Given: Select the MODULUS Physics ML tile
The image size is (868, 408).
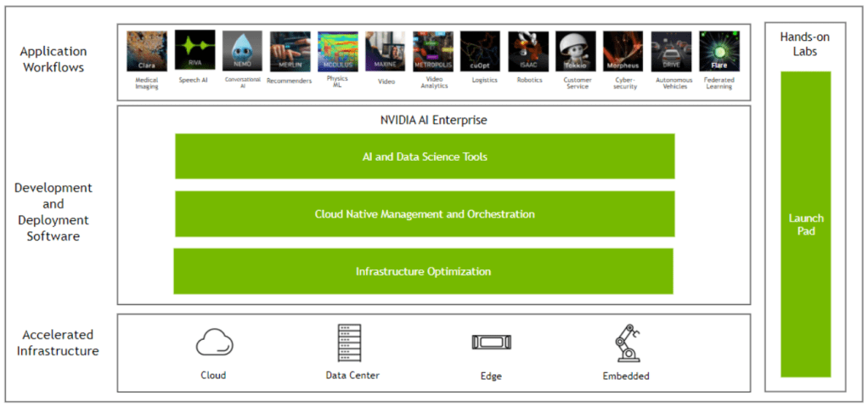Looking at the screenshot, I should click(337, 51).
